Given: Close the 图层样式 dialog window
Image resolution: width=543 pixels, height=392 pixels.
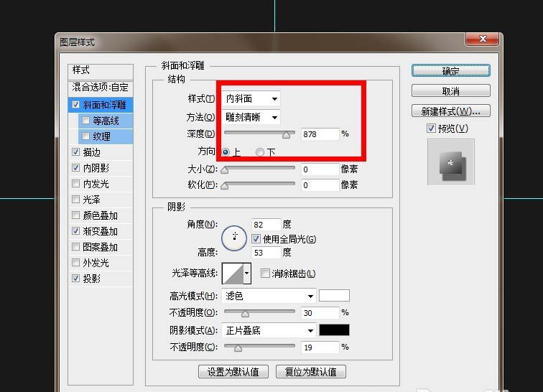Looking at the screenshot, I should coord(482,39).
